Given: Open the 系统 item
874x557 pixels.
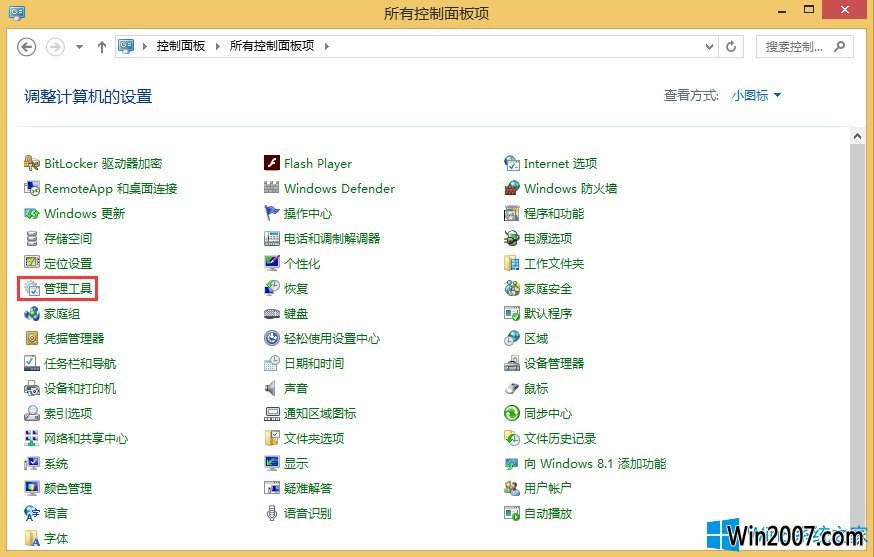Looking at the screenshot, I should (x=46, y=463).
